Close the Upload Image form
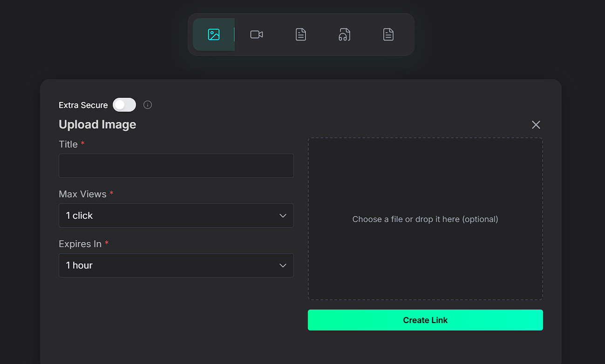605x364 pixels. tap(536, 125)
